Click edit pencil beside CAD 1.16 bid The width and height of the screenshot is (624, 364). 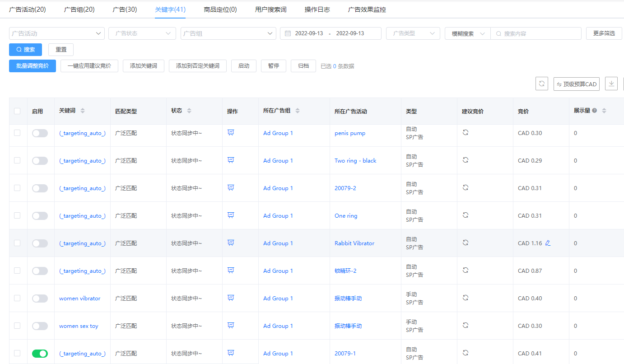pyautogui.click(x=548, y=243)
